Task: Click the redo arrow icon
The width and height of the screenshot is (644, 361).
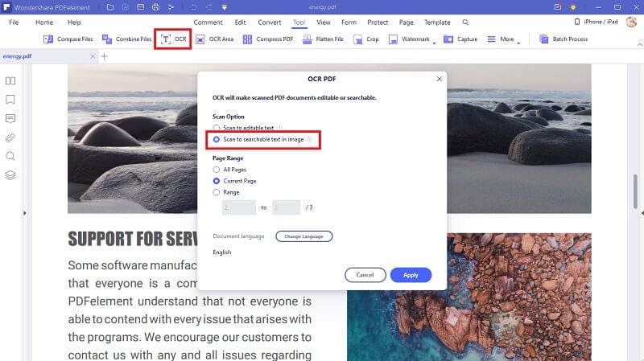Action: [209, 7]
